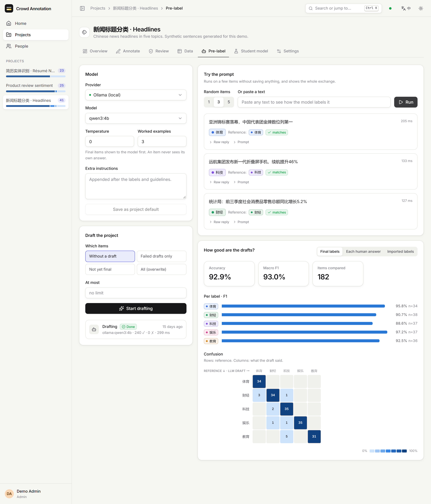431x504 pixels.
Task: Click Save as project default
Action: 136,209
